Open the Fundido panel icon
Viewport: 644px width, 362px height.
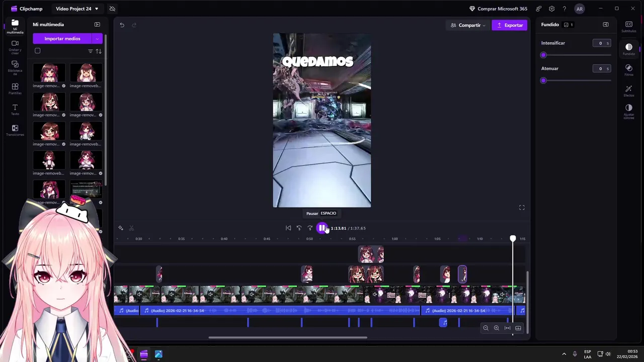pos(629,49)
